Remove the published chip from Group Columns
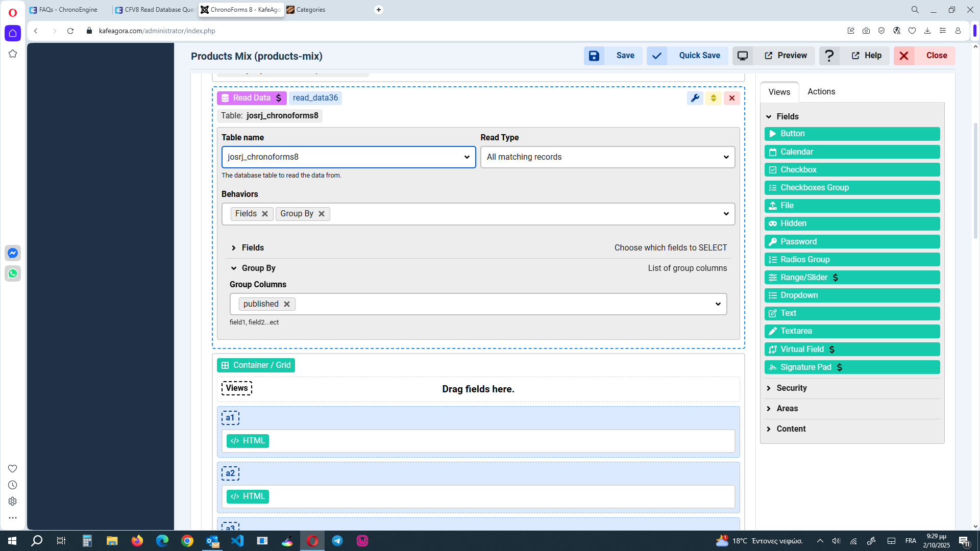The height and width of the screenshot is (551, 980). pos(287,304)
